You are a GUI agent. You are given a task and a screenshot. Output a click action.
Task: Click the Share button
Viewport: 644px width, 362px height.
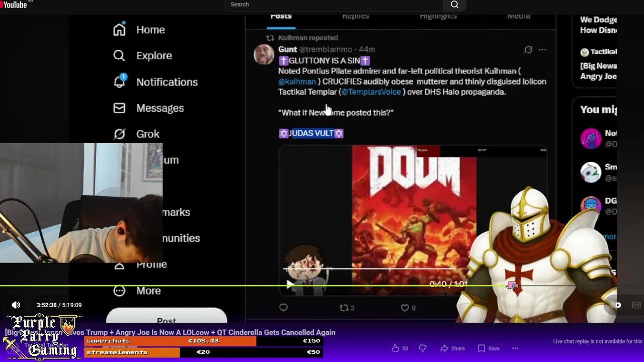pos(452,348)
